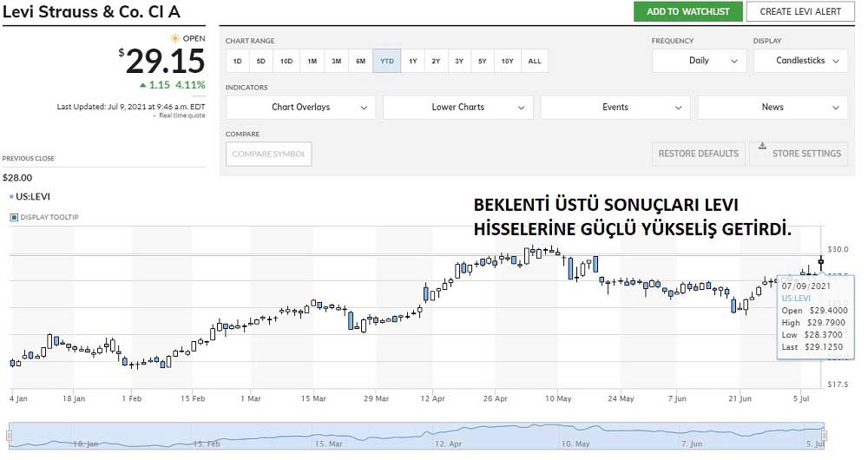The width and height of the screenshot is (868, 460).
Task: Select the 2Y chart range
Action: click(x=436, y=61)
